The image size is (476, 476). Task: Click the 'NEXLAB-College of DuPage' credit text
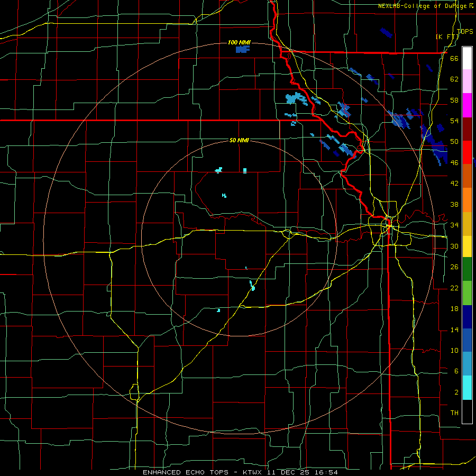[x=423, y=6]
